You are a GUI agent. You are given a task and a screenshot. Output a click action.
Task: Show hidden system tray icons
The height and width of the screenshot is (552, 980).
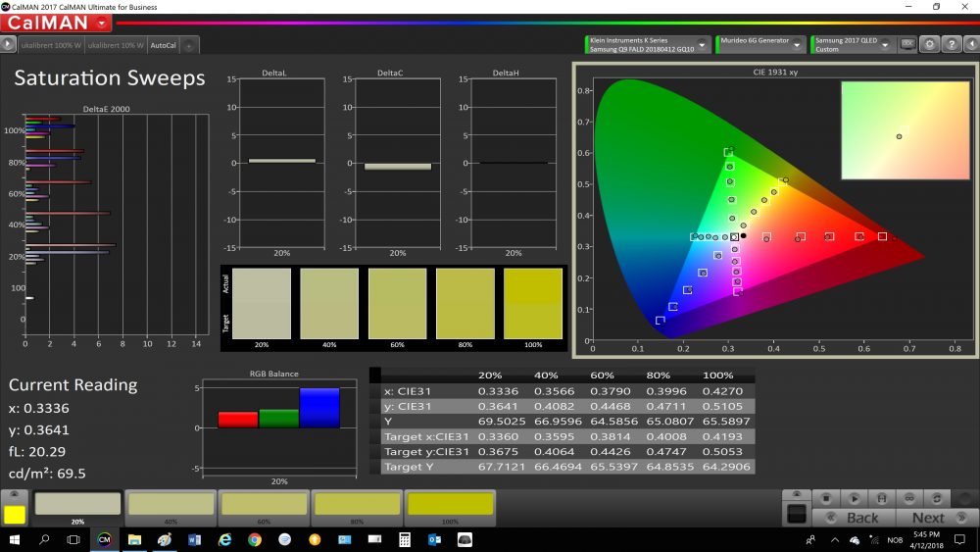point(835,539)
